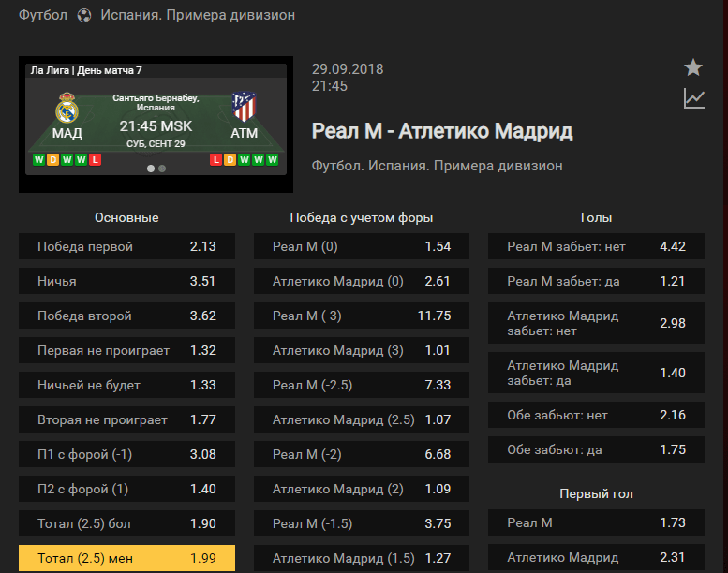Click Футбол. Испания. Примера дивизион subtitle

tap(437, 166)
